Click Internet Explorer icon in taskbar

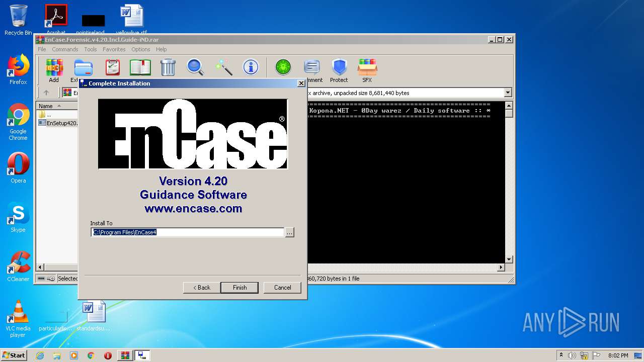point(40,355)
